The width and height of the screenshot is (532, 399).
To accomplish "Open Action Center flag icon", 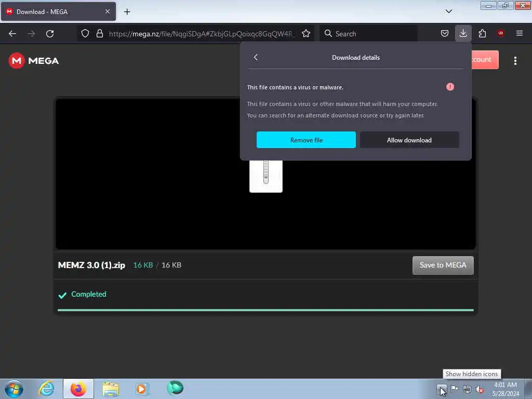I will pyautogui.click(x=454, y=389).
